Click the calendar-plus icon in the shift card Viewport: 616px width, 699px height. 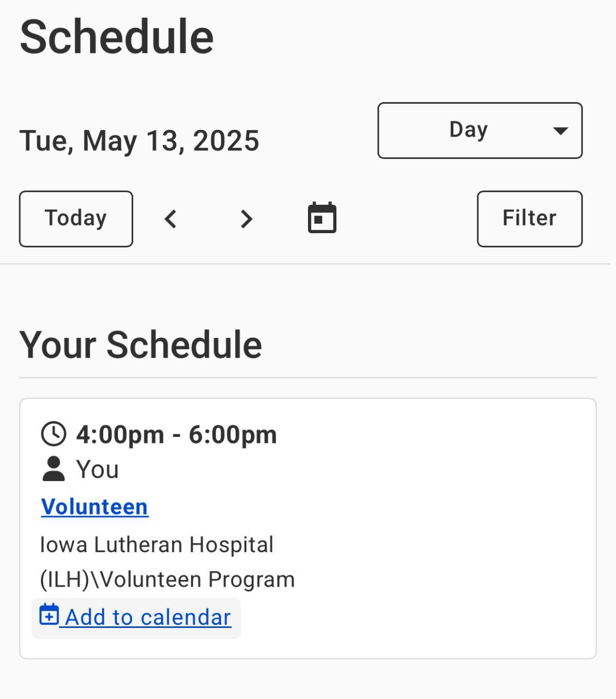tap(49, 615)
